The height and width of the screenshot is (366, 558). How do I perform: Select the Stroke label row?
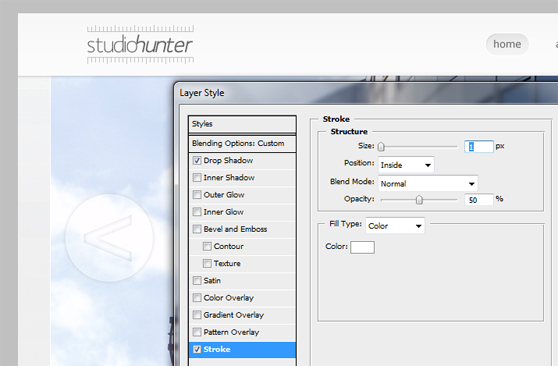(242, 349)
